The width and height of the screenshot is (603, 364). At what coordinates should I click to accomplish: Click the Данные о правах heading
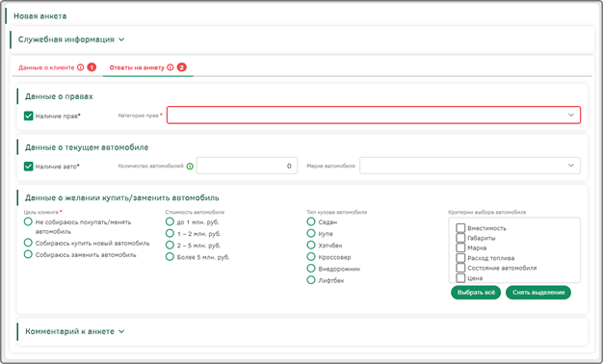click(59, 96)
